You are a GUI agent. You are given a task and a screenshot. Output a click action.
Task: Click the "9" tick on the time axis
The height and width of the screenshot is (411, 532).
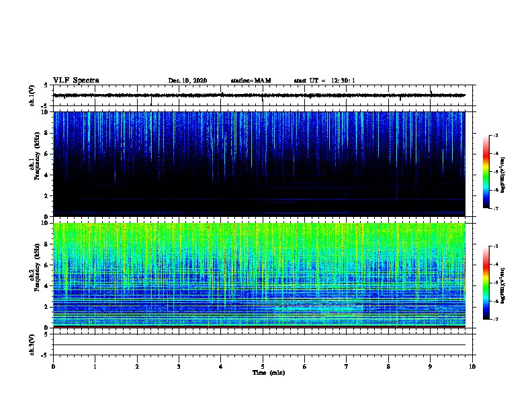pyautogui.click(x=430, y=367)
